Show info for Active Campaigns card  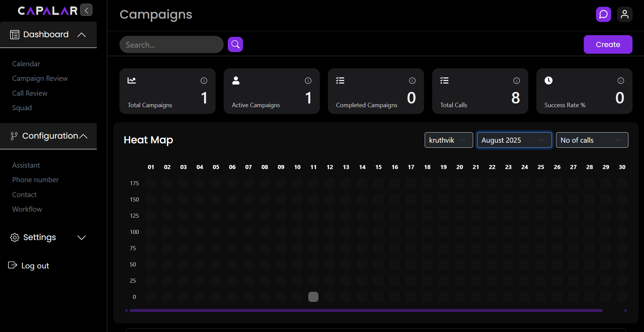(308, 80)
